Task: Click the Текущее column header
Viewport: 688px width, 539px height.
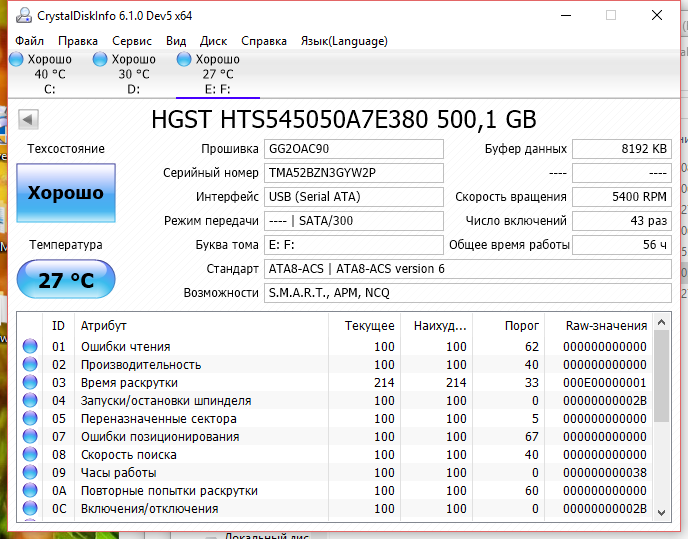Action: (364, 326)
